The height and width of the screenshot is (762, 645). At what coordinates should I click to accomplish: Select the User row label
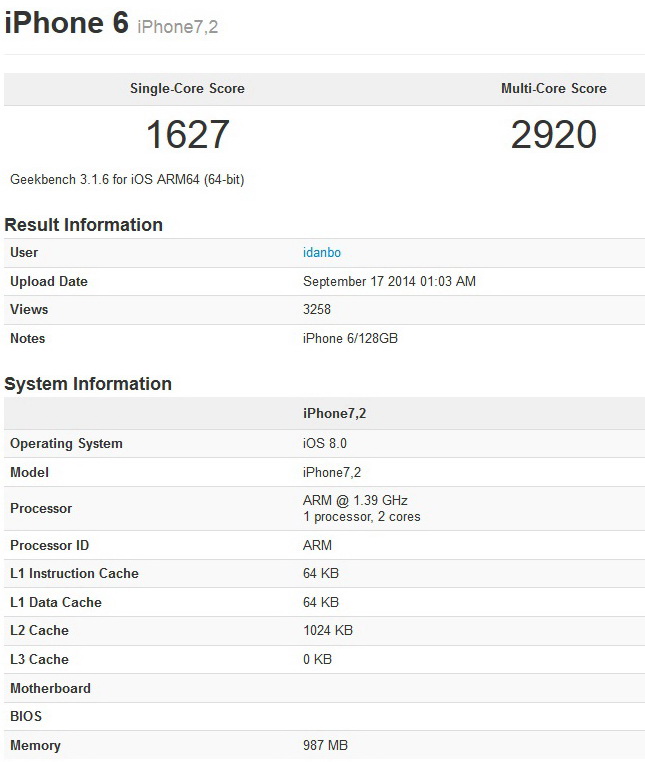(24, 253)
